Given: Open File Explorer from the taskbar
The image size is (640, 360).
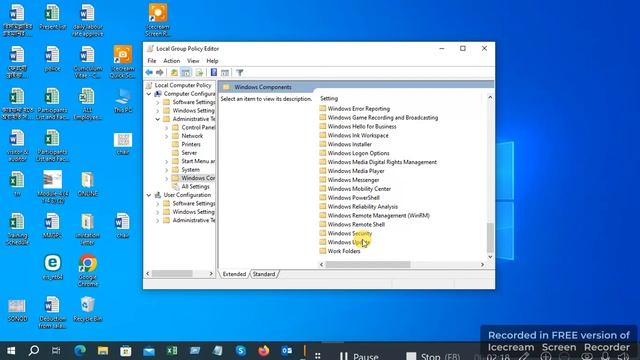Looking at the screenshot, I should pyautogui.click(x=103, y=351).
